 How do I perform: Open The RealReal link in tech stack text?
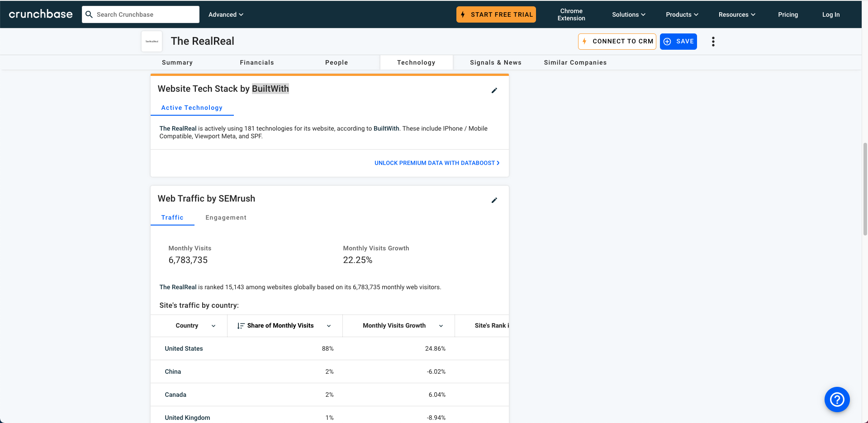coord(178,128)
